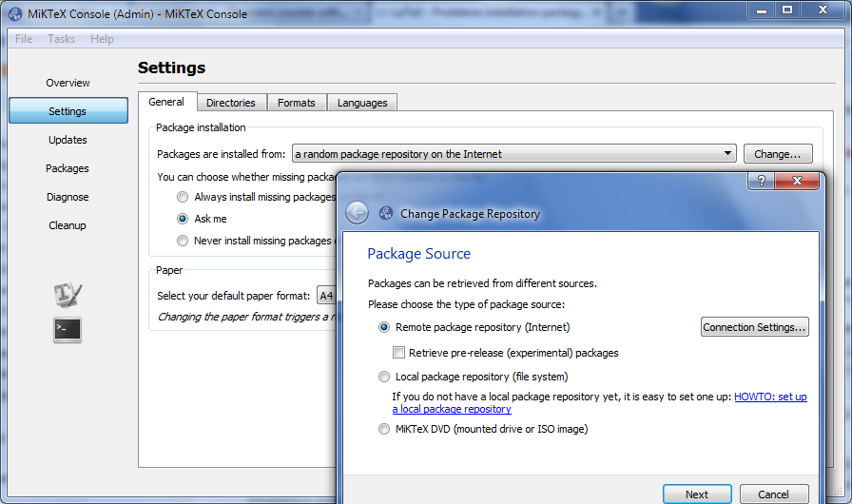Screen dimensions: 852x504
Task: Open TeXworks editor icon in sidebar
Action: (68, 295)
